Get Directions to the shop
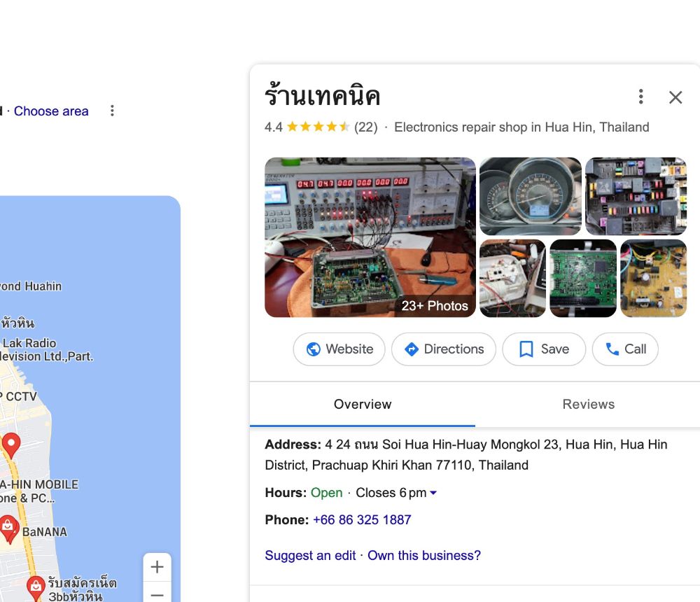Viewport: 700px width, 602px height. click(x=443, y=349)
